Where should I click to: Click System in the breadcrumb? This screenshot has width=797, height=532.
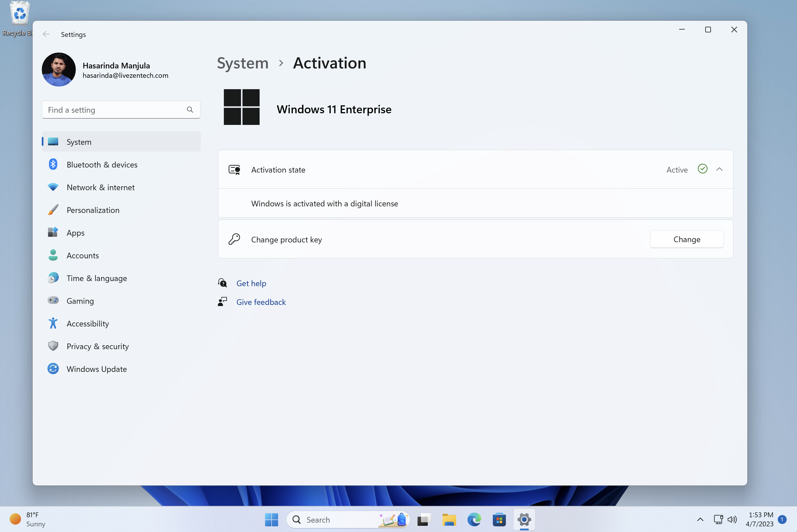[242, 63]
